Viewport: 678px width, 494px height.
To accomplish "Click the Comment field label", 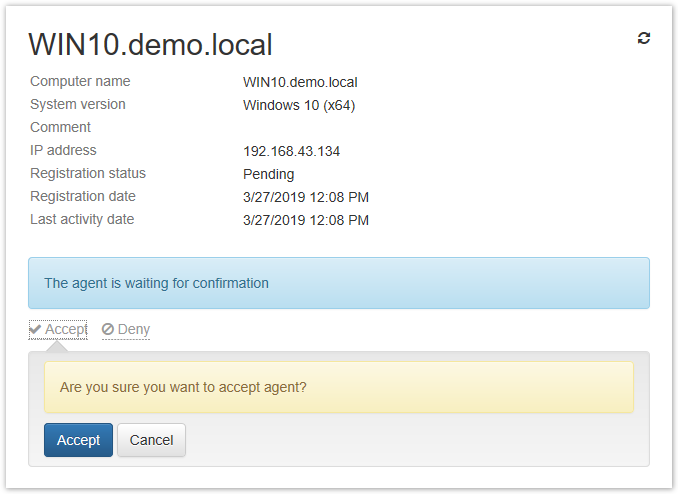I will pos(60,127).
